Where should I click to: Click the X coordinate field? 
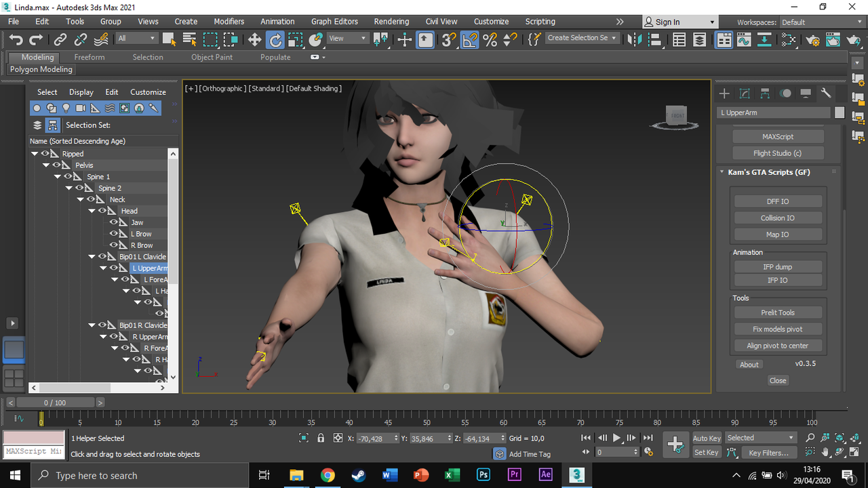click(378, 439)
